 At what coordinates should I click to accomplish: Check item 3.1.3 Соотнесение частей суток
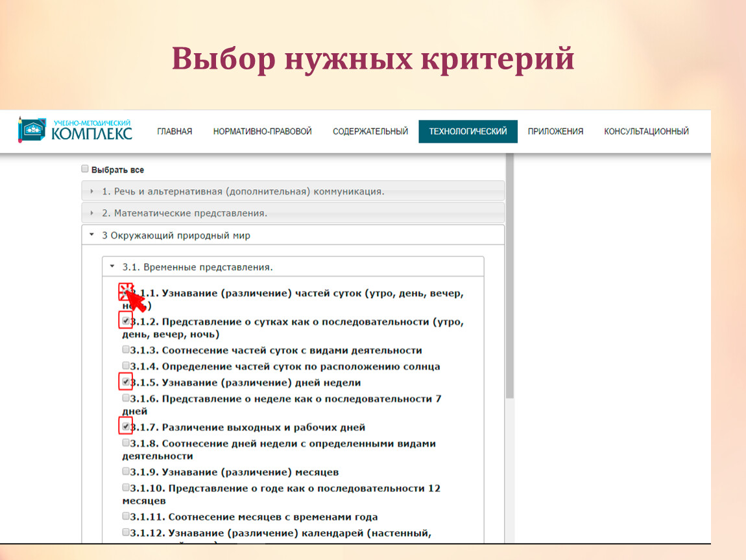pos(126,350)
